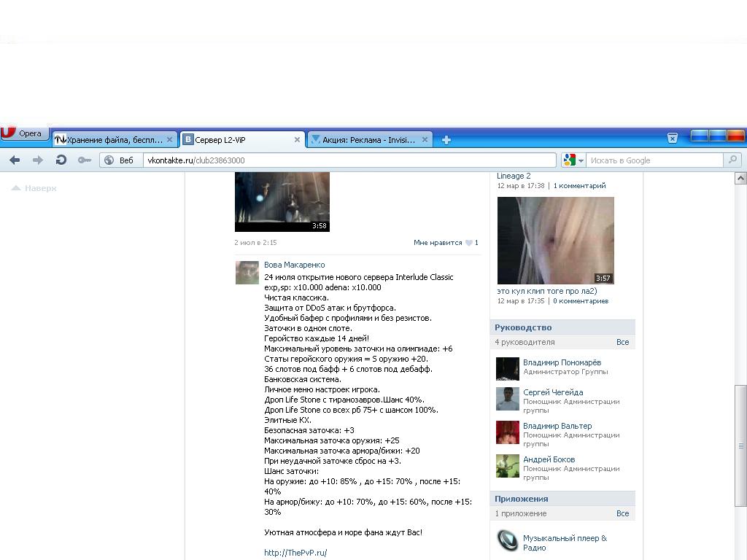Open the Музыкальный плеер & Радио app link
This screenshot has width=747, height=560.
pos(565,542)
